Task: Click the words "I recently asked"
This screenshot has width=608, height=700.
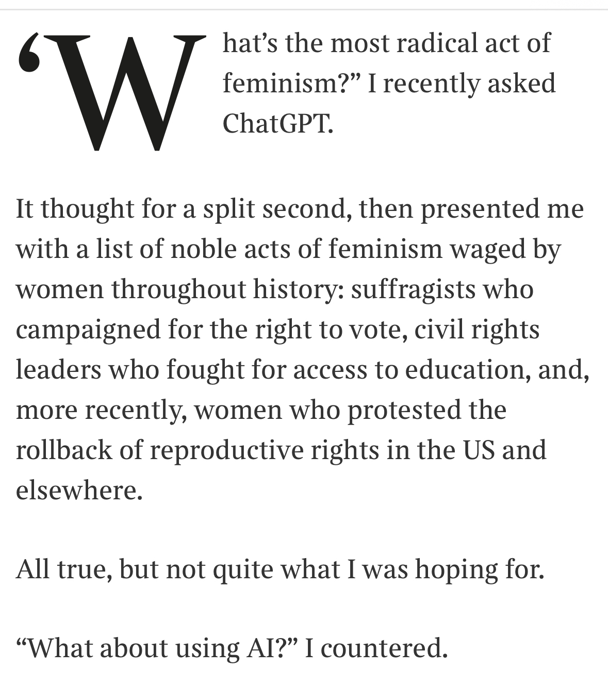Action: [x=462, y=83]
